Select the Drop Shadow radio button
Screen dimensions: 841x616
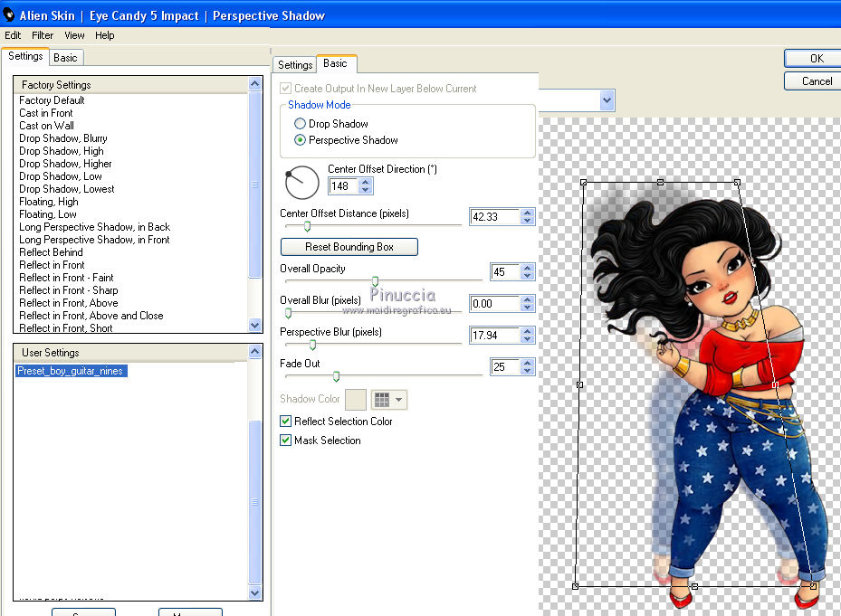[300, 124]
